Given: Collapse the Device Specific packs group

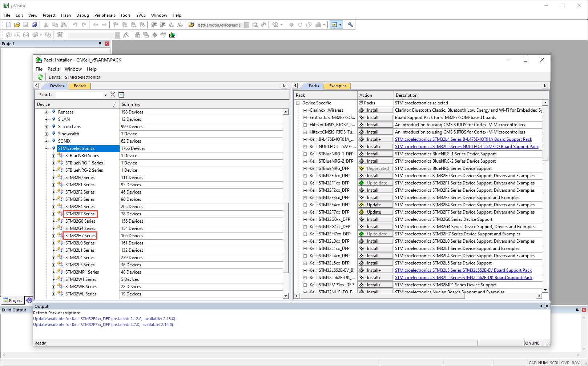Looking at the screenshot, I should coord(298,103).
